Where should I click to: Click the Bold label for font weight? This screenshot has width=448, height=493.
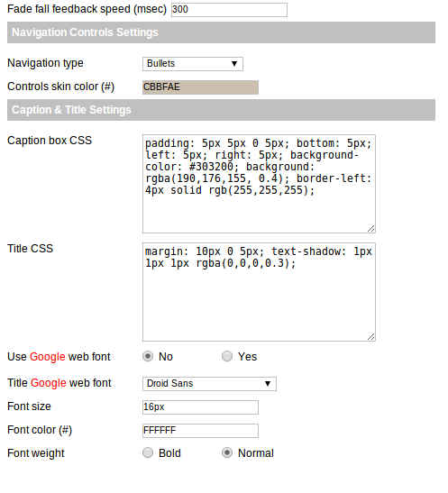(169, 453)
